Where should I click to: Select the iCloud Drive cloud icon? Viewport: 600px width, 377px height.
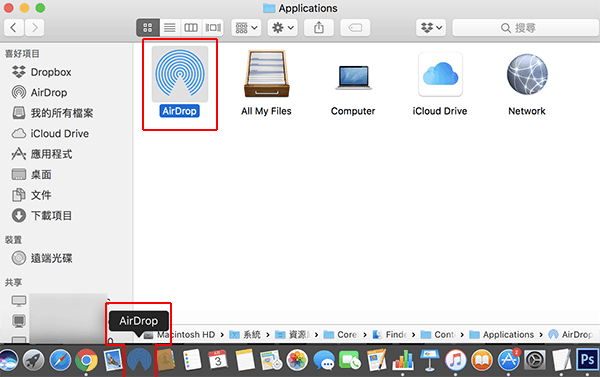click(440, 74)
